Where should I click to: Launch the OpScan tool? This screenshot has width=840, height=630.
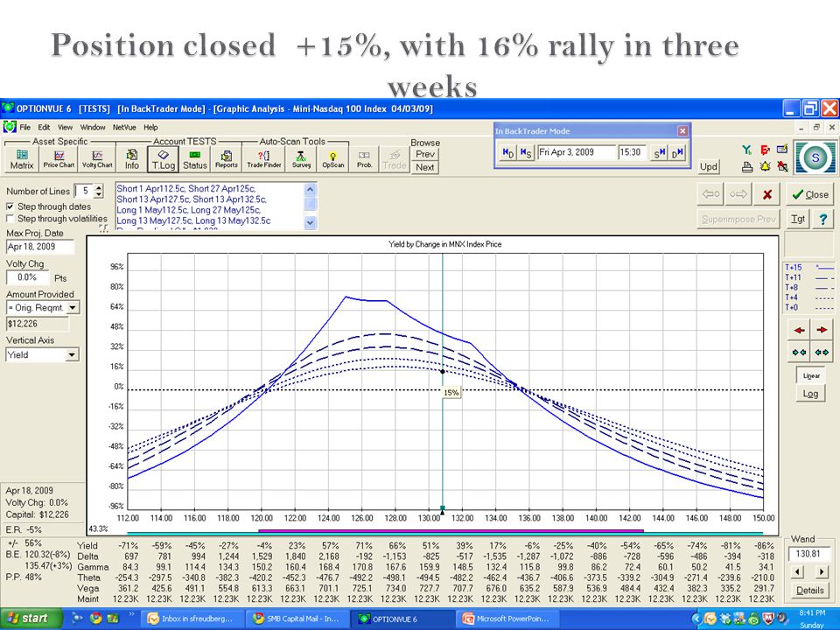[332, 159]
